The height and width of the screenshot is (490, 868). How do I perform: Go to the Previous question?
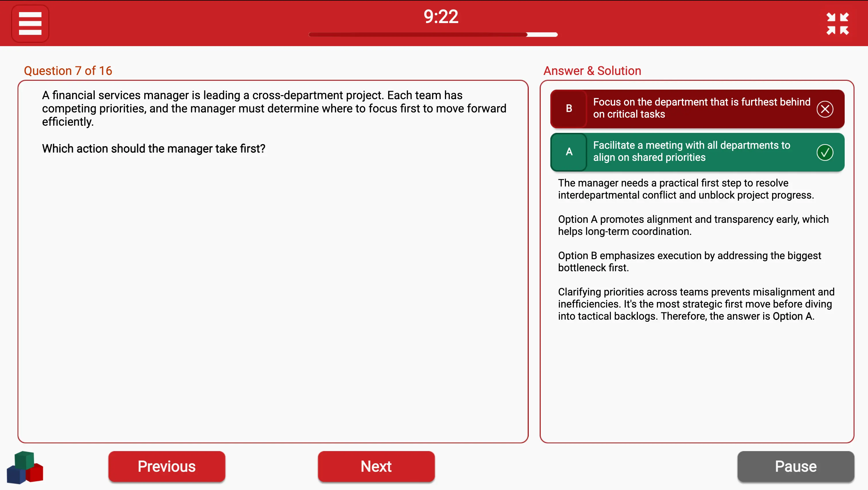(x=166, y=466)
